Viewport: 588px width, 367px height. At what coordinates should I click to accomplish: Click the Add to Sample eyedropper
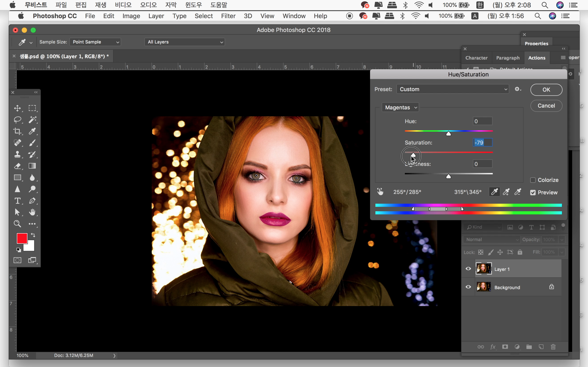[x=506, y=192]
